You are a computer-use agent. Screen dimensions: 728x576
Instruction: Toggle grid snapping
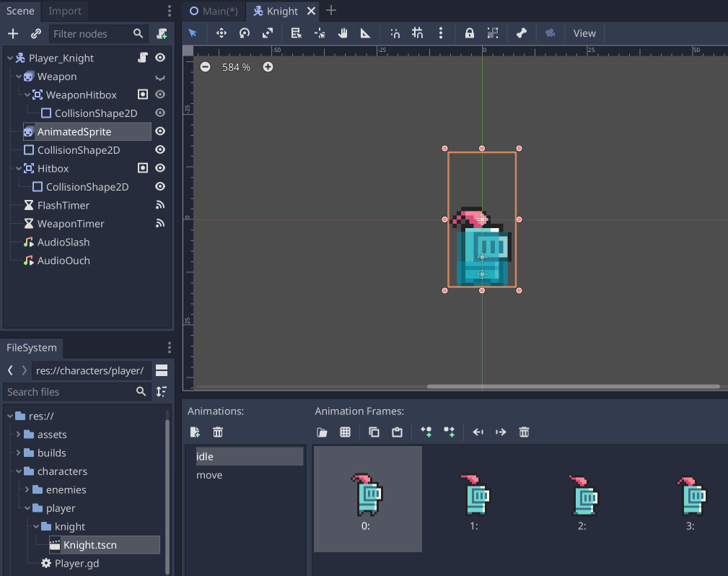point(418,33)
